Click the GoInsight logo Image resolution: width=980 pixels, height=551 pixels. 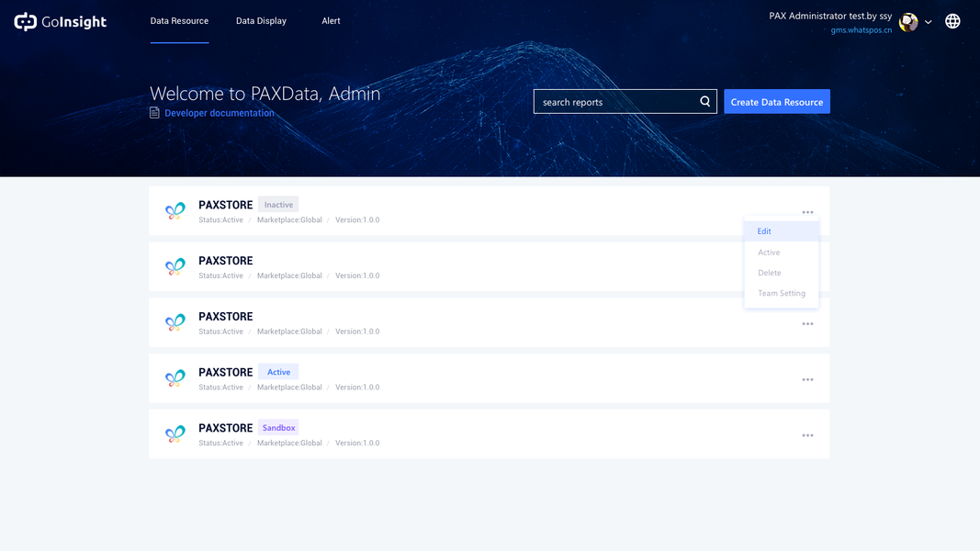pyautogui.click(x=60, y=21)
